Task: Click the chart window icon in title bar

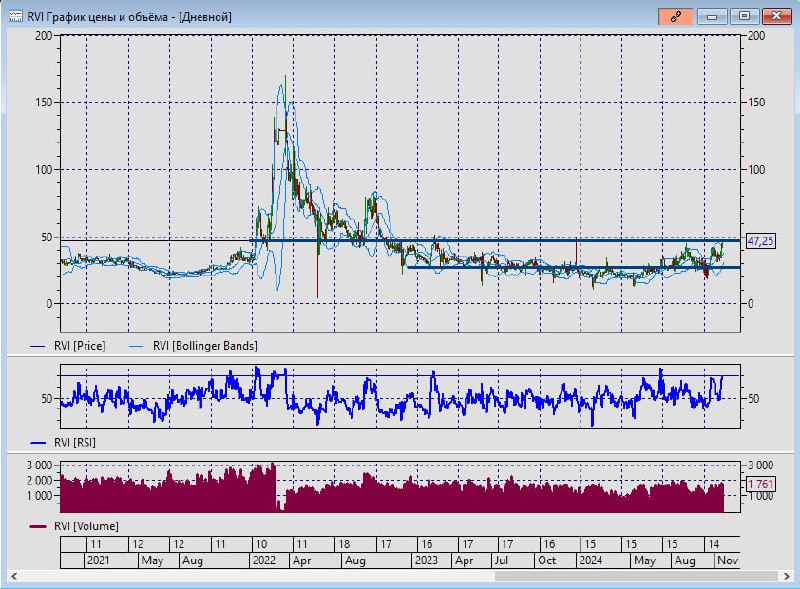Action: (x=16, y=17)
